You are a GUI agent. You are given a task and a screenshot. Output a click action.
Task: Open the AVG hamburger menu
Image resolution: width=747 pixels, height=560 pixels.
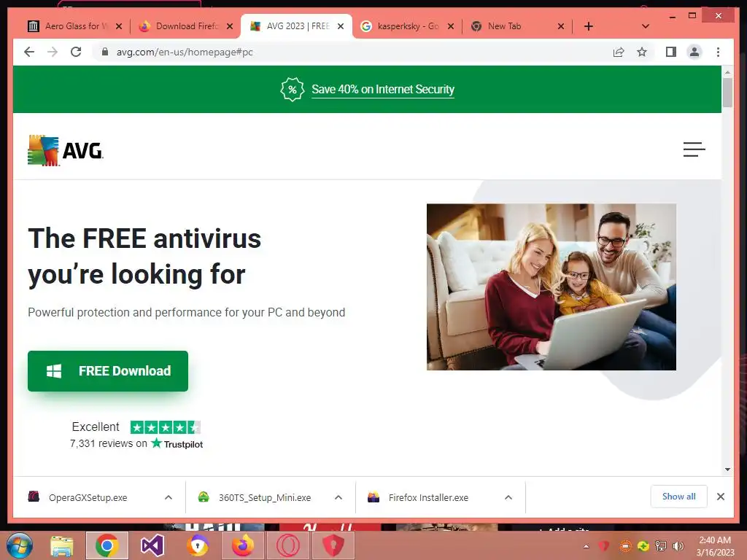tap(694, 149)
